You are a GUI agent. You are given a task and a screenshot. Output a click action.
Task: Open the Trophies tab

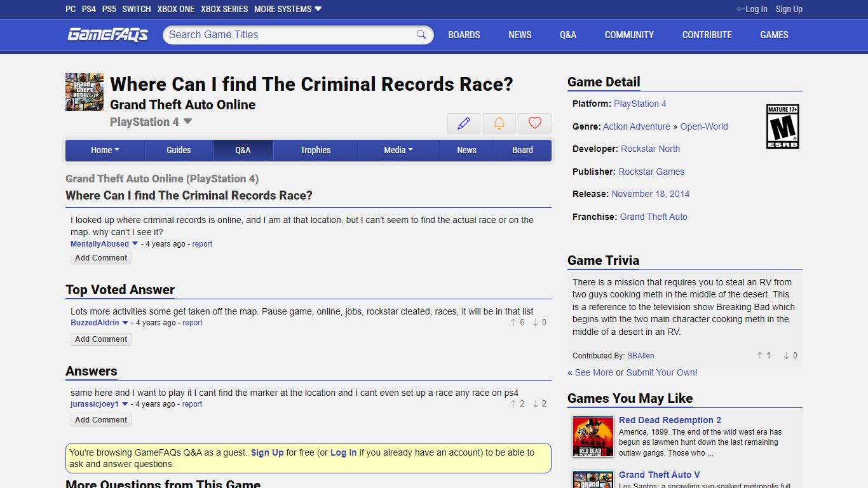tap(316, 150)
